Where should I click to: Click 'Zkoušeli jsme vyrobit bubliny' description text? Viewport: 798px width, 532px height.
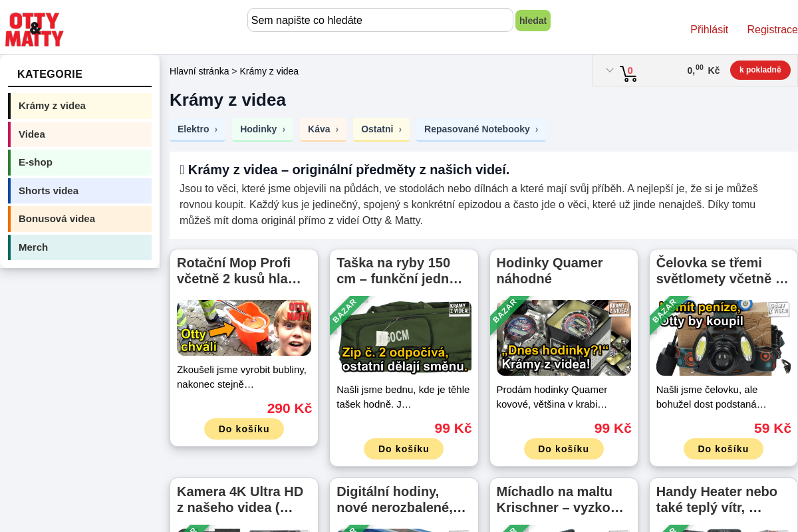pyautogui.click(x=242, y=376)
